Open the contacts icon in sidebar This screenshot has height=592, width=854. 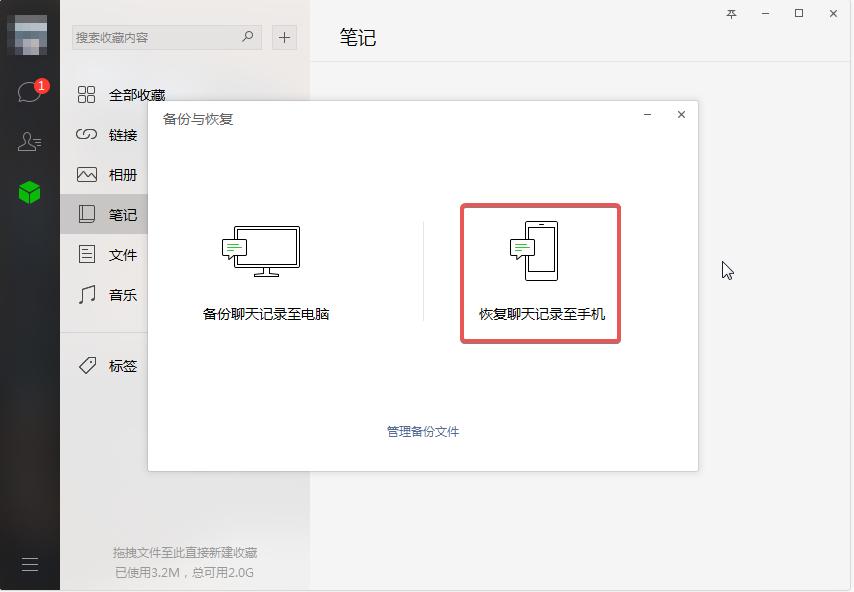coord(29,142)
